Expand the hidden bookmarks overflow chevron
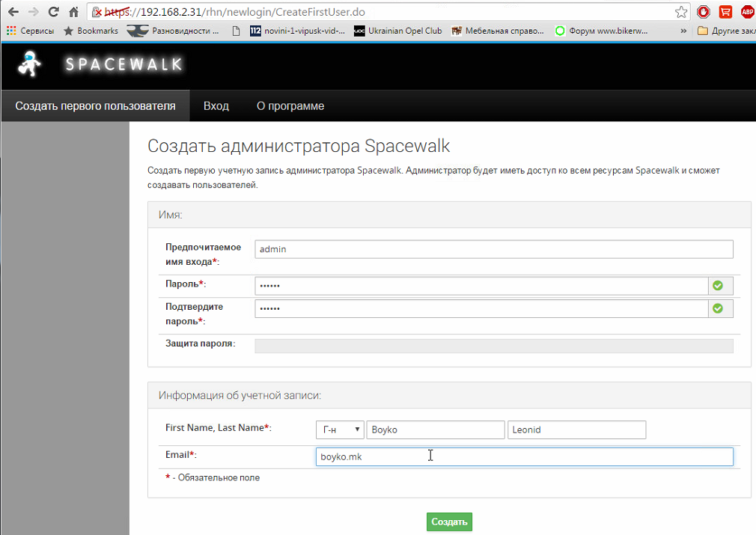 coord(683,31)
